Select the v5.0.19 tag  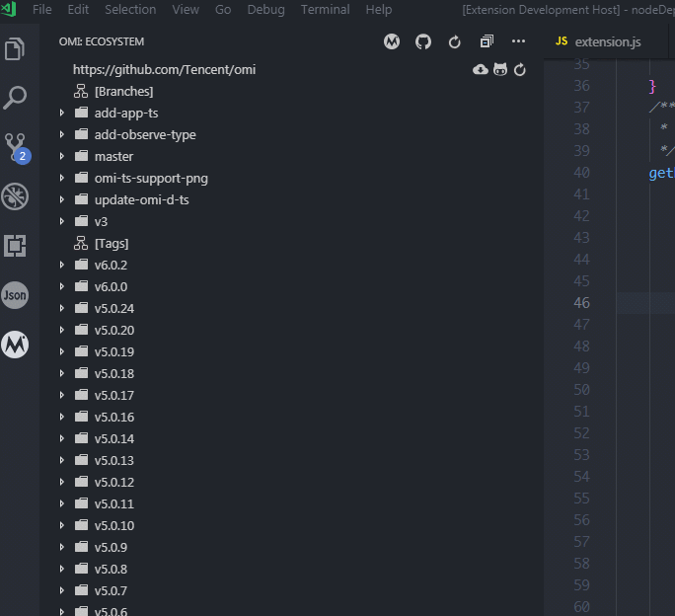[291, 351]
